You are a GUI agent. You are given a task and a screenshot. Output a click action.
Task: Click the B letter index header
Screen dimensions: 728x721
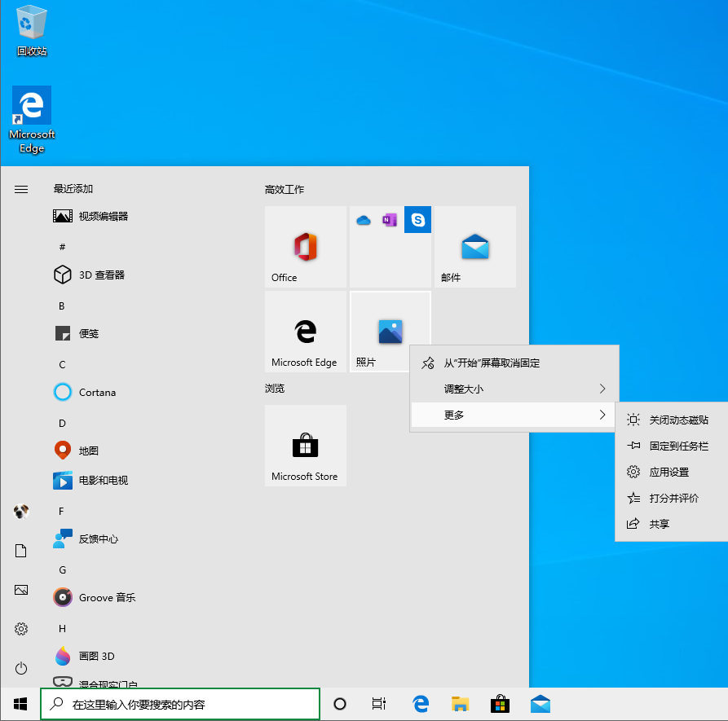coord(62,306)
